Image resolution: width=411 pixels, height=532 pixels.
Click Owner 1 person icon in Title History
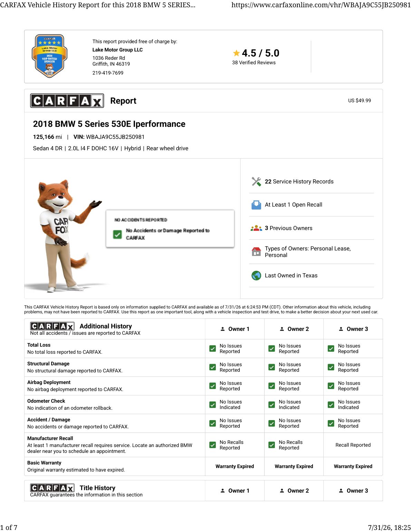[x=223, y=491]
